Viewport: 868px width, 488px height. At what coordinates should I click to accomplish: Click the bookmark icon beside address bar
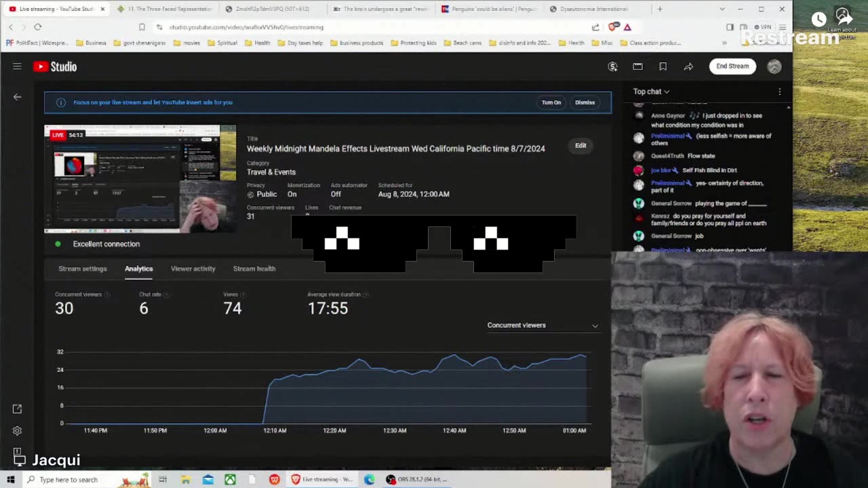coord(142,27)
